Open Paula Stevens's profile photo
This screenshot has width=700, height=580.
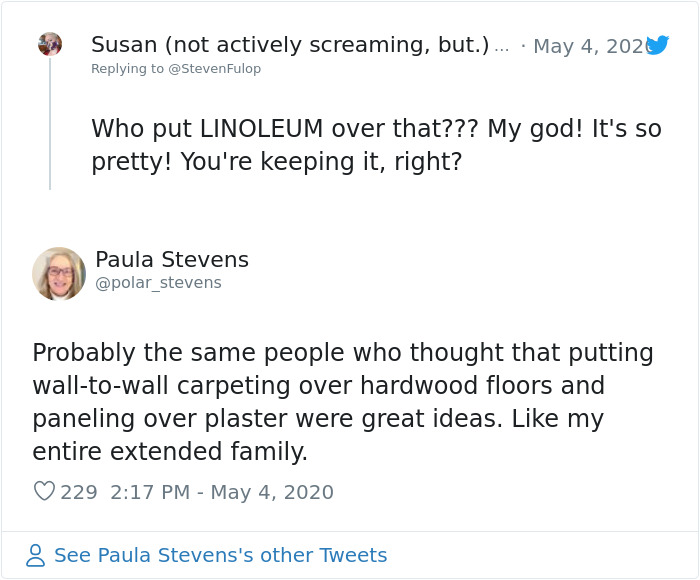pyautogui.click(x=59, y=274)
